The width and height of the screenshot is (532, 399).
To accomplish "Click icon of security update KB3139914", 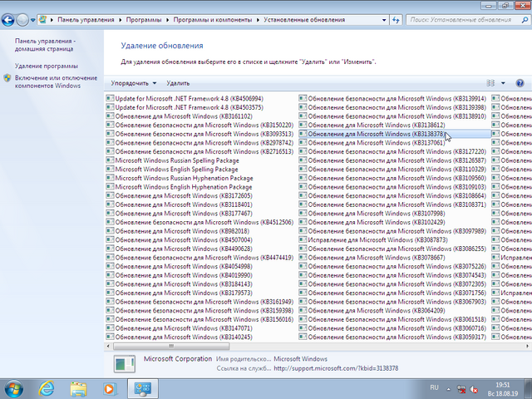I will click(x=303, y=98).
